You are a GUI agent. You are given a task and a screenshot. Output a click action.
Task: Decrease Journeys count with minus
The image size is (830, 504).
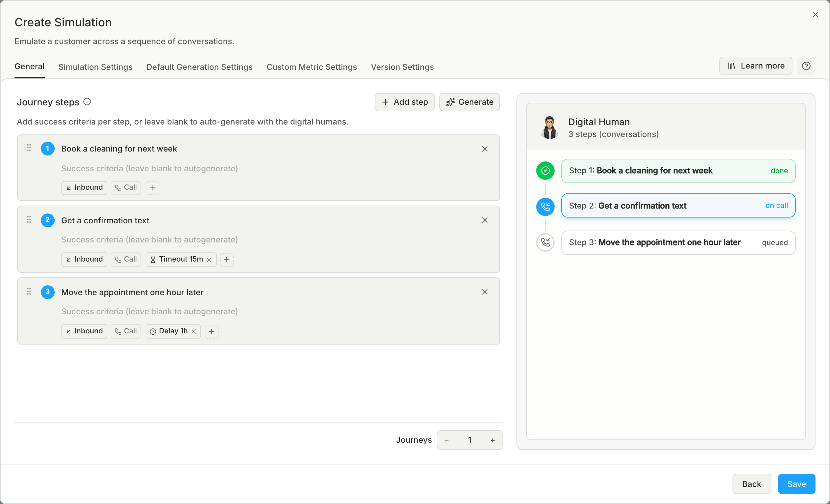coord(446,440)
